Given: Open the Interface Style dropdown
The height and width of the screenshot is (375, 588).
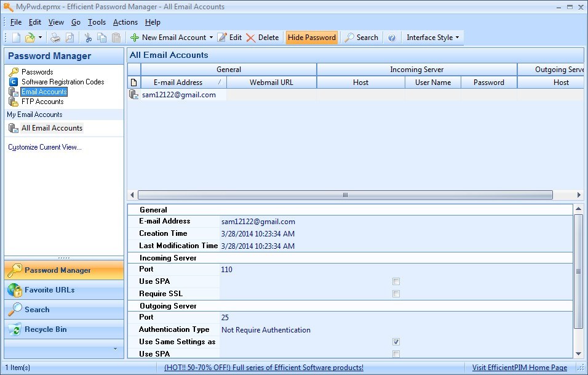Looking at the screenshot, I should 432,38.
